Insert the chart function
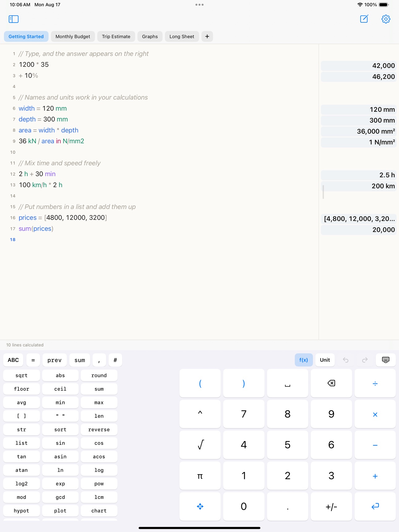 [x=99, y=511]
